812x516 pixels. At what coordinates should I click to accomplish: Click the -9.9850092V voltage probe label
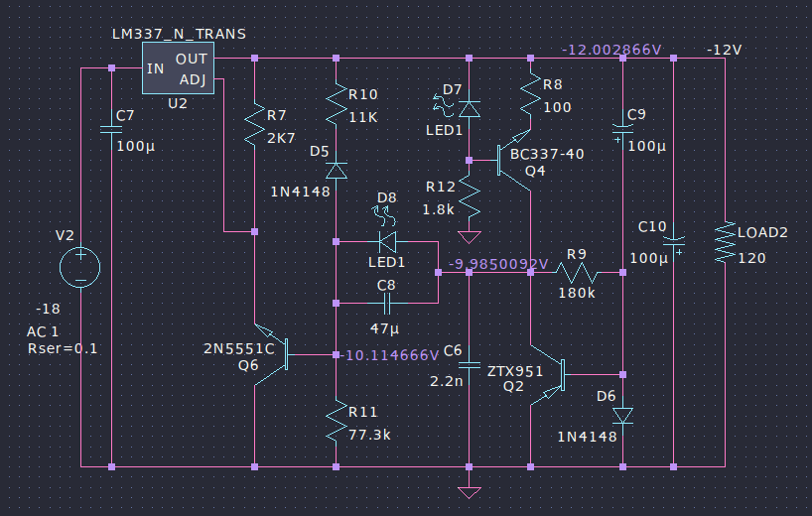pos(497,265)
